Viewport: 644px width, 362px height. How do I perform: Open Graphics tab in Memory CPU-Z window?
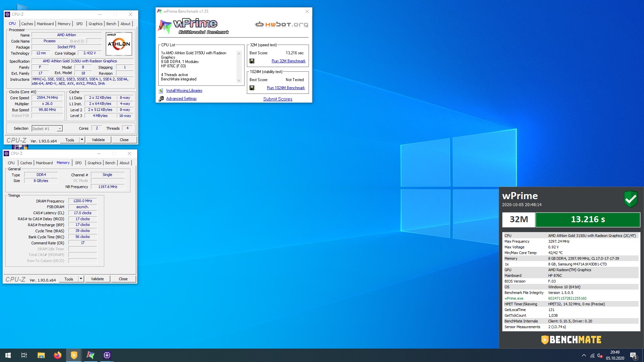pos(94,163)
